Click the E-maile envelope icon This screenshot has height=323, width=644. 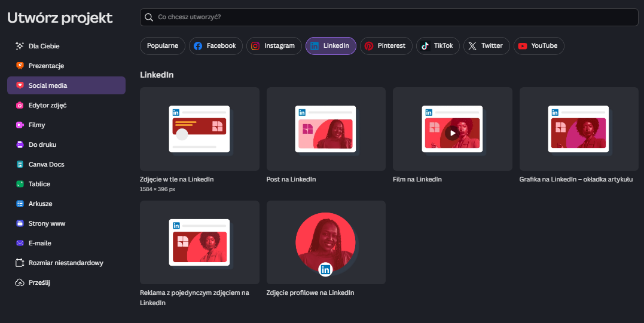pyautogui.click(x=20, y=242)
